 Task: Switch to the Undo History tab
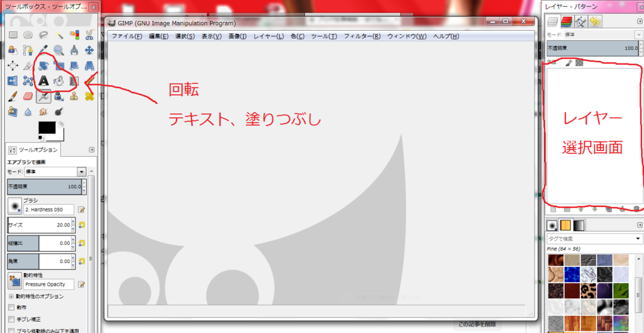pos(594,21)
